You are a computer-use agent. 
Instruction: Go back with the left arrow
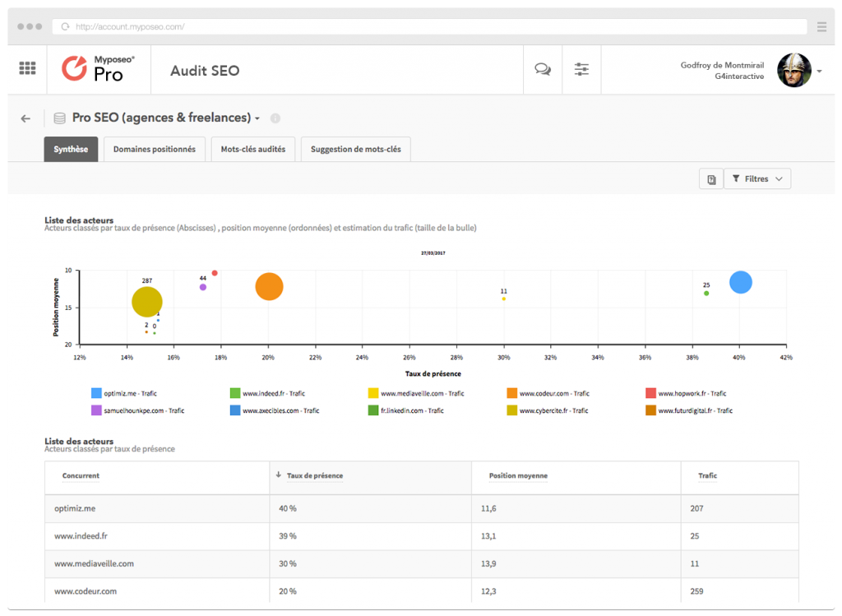[25, 118]
